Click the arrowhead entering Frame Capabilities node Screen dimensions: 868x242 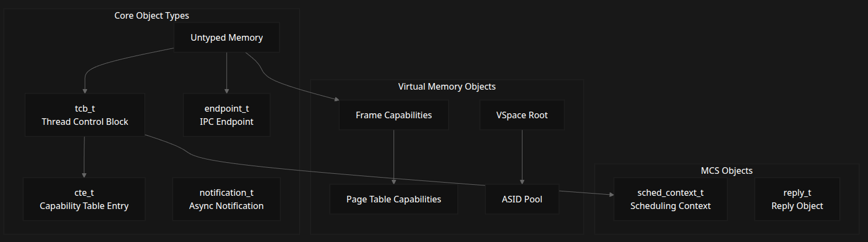click(336, 100)
